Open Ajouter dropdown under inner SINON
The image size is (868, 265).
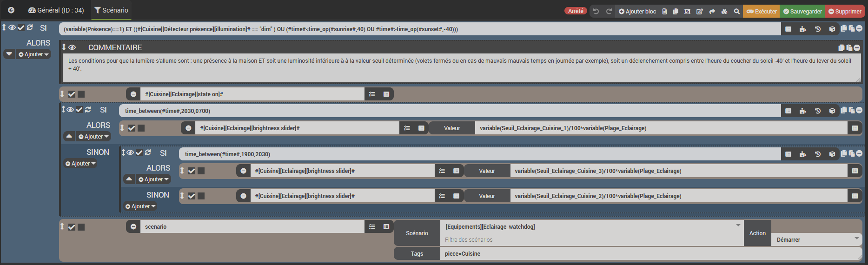[x=140, y=206]
